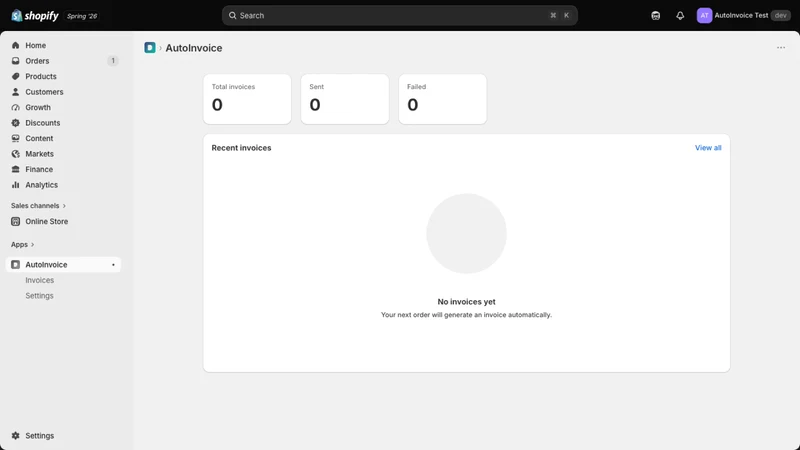The width and height of the screenshot is (800, 450).
Task: Click the AT account avatar
Action: [704, 16]
